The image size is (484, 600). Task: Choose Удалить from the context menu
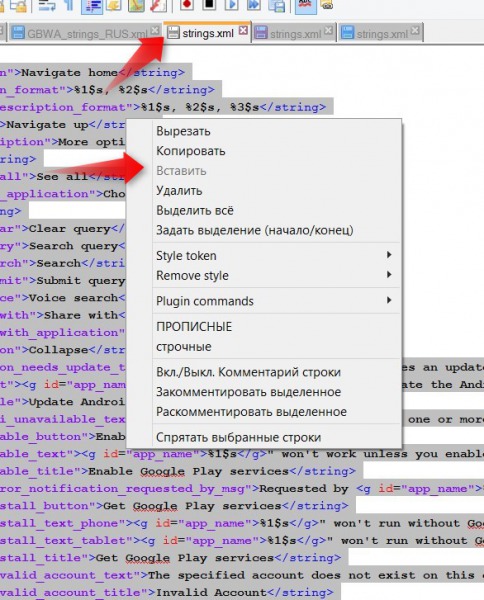(264, 191)
